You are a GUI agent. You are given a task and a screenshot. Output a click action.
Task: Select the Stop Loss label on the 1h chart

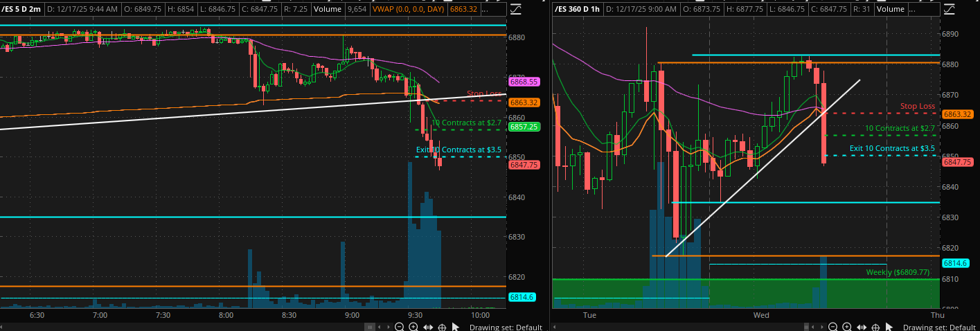click(x=918, y=107)
